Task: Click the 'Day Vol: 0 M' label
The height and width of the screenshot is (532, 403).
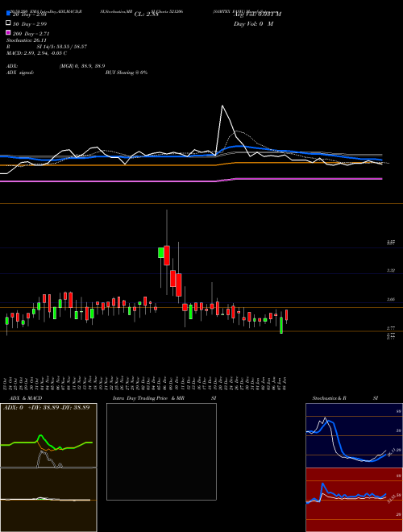Action: [253, 23]
